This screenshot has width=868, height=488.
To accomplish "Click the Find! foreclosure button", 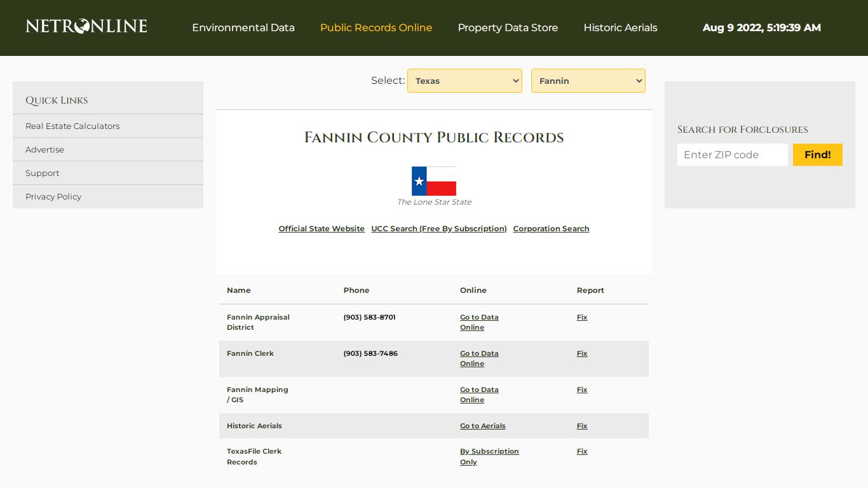I will (818, 154).
